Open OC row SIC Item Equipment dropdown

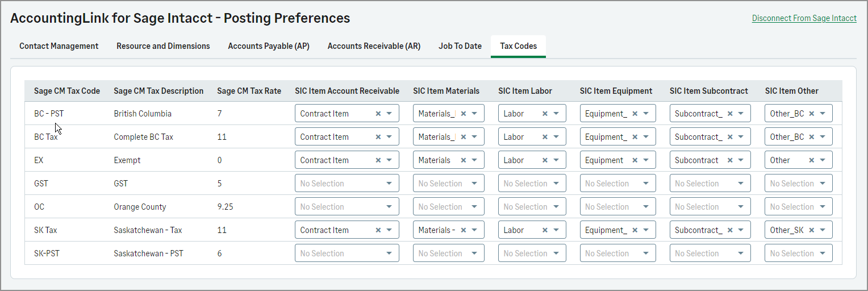(x=618, y=207)
